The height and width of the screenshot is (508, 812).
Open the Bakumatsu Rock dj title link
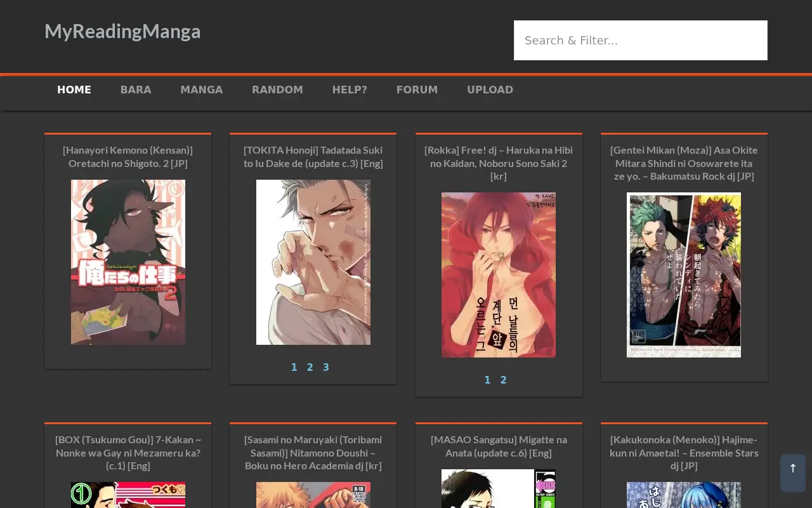point(684,163)
